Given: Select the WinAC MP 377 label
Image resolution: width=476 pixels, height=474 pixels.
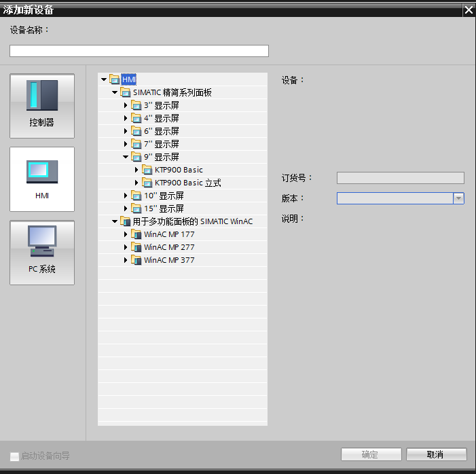Looking at the screenshot, I should [x=169, y=260].
